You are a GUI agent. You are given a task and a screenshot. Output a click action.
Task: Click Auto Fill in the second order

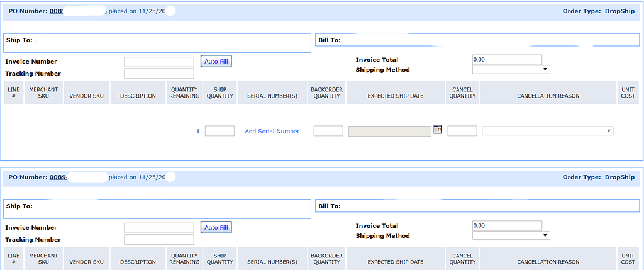pyautogui.click(x=216, y=227)
